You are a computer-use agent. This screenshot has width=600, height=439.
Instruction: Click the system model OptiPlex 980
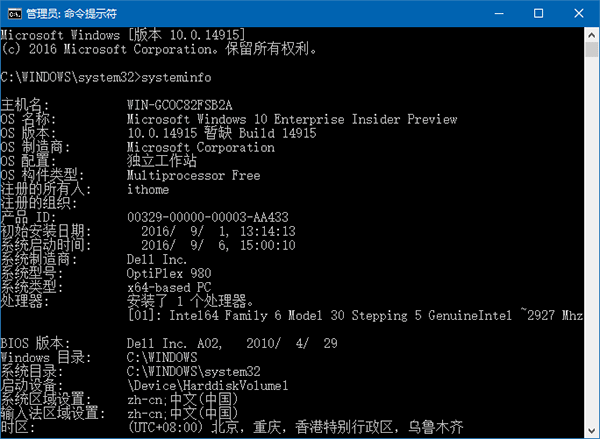[169, 273]
